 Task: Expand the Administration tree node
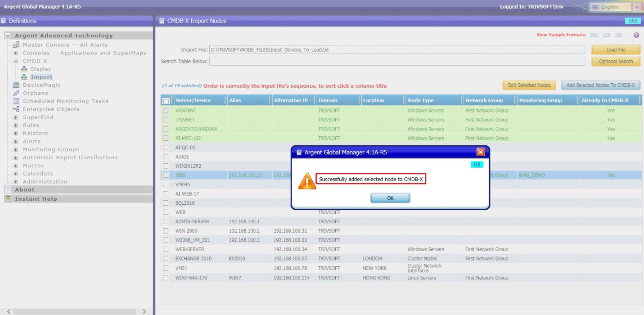click(16, 182)
